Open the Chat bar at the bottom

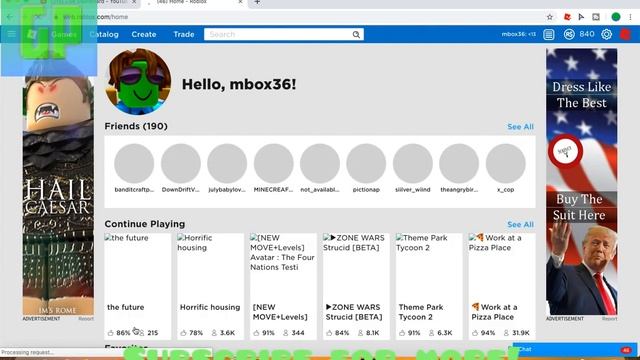(575, 350)
